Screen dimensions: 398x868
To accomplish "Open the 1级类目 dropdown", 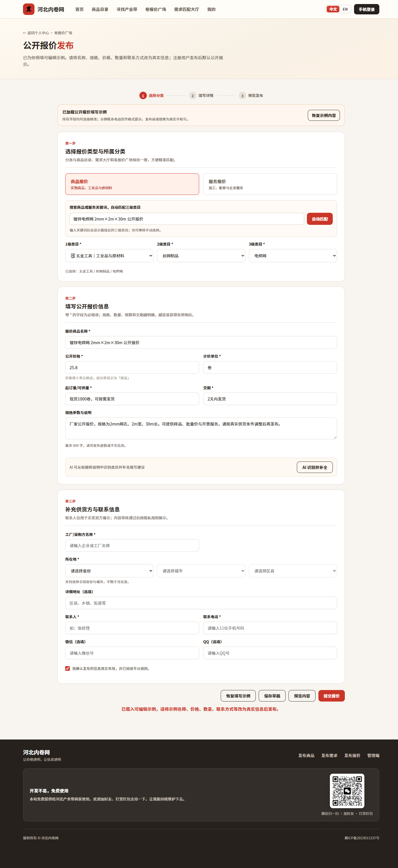I will coord(109,255).
